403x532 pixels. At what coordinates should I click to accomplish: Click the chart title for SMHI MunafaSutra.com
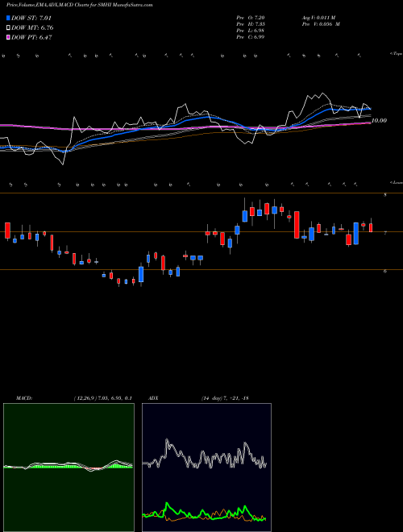[79, 5]
